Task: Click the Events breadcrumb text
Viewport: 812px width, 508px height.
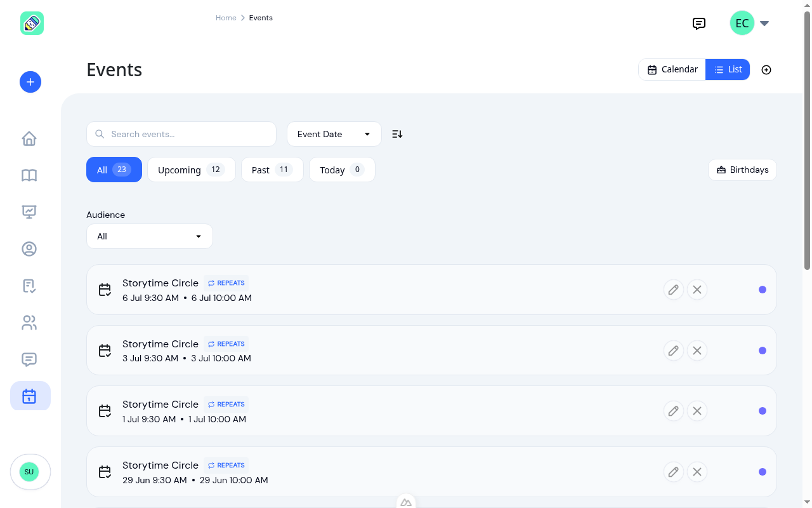Action: point(261,18)
